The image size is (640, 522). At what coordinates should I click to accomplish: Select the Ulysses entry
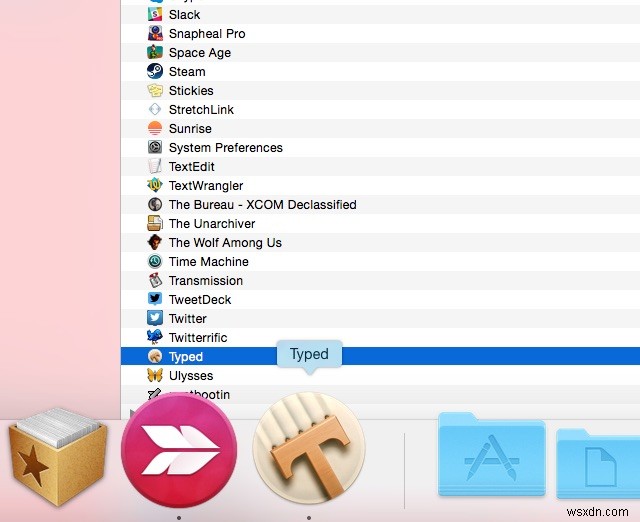click(x=191, y=375)
